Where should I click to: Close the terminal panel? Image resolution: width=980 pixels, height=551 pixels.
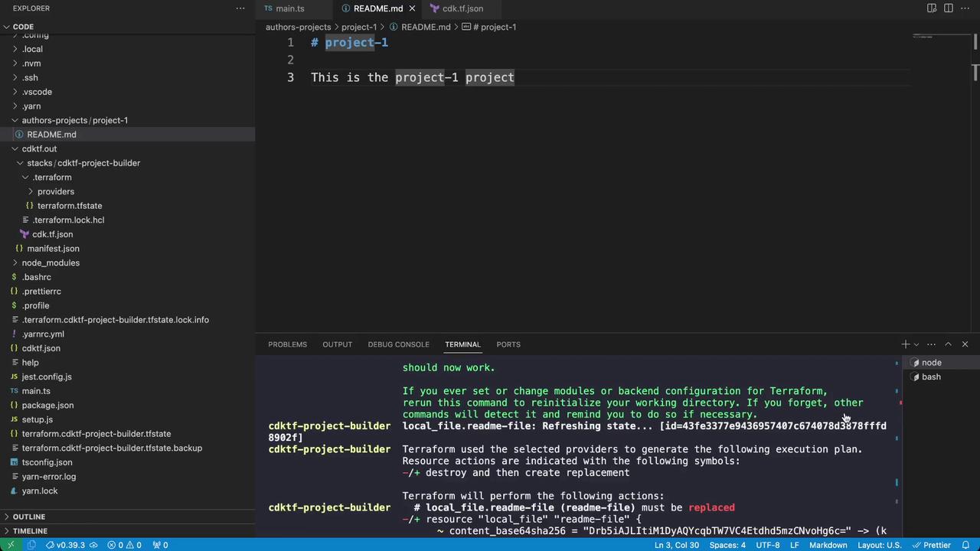click(x=965, y=344)
